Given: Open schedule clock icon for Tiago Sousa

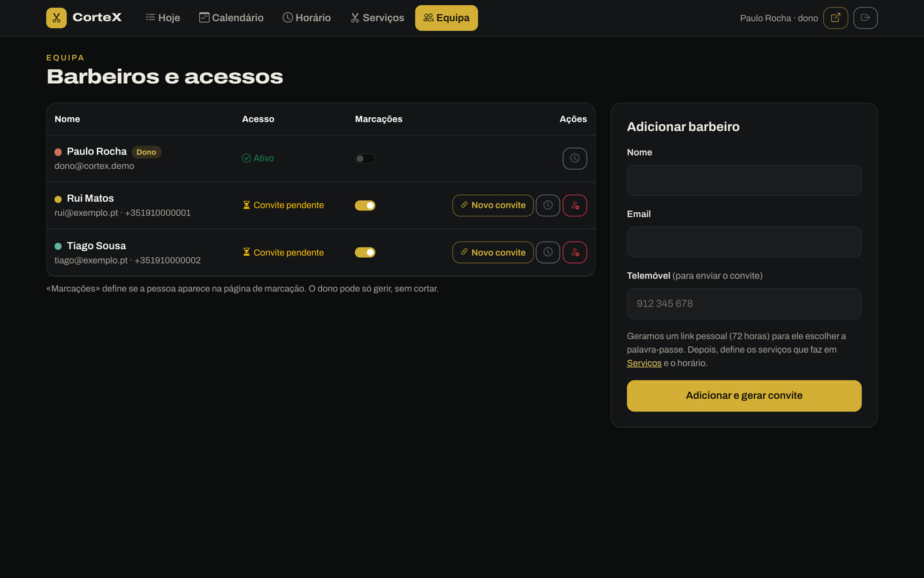Looking at the screenshot, I should tap(547, 252).
